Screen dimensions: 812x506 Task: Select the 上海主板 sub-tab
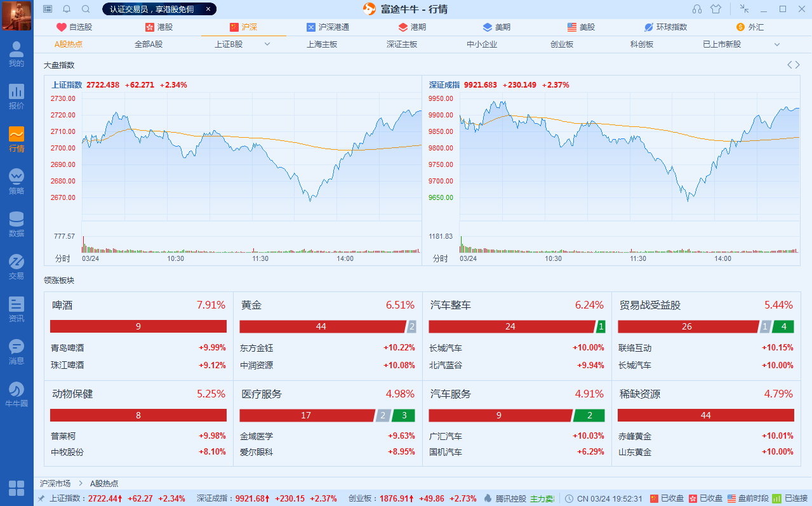tap(322, 44)
